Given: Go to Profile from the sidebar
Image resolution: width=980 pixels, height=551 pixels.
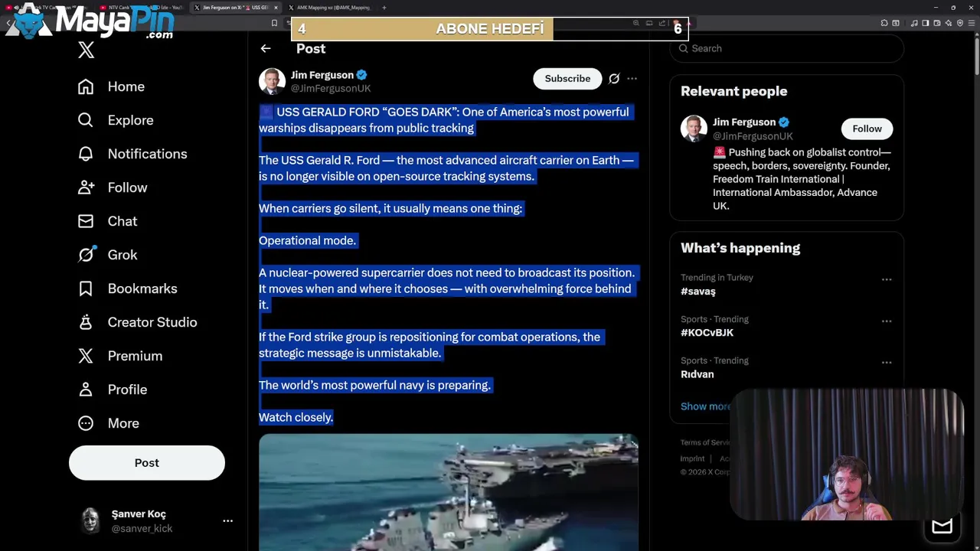Looking at the screenshot, I should tap(113, 390).
